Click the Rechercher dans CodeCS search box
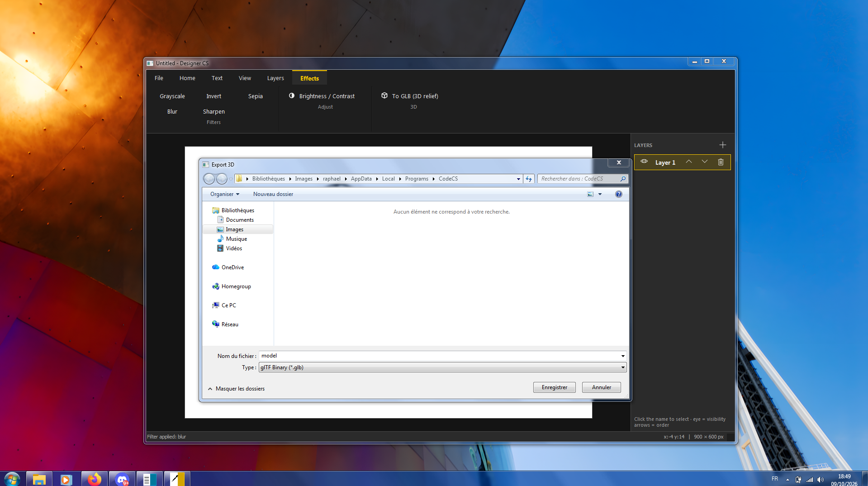The width and height of the screenshot is (868, 486). click(578, 179)
